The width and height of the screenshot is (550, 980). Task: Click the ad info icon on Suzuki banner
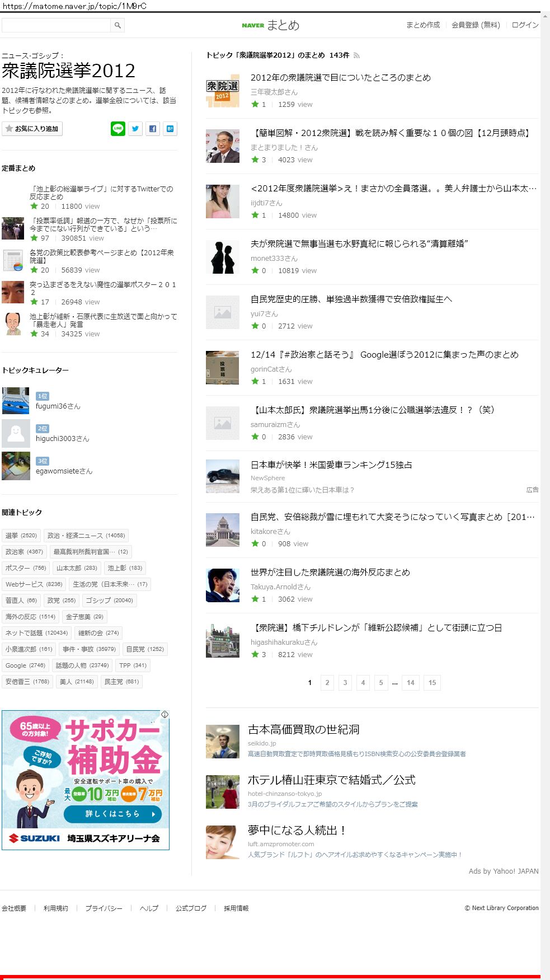click(x=164, y=715)
